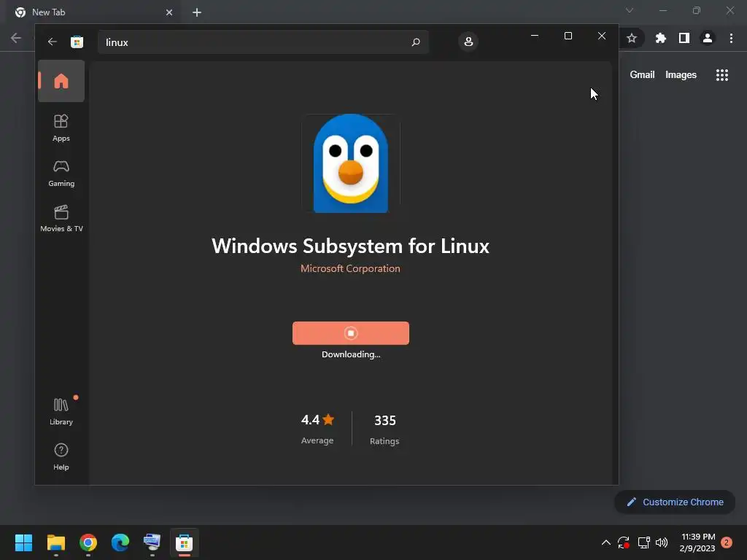
Task: Close the Microsoft Store window
Action: click(602, 36)
